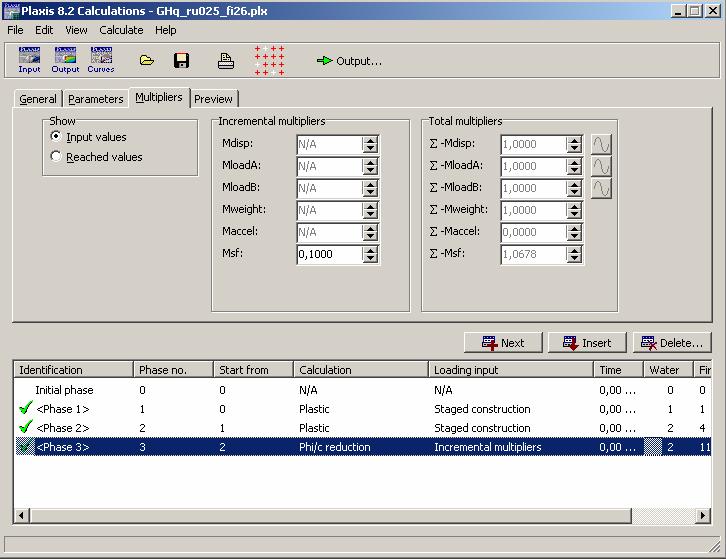Save project with the floppy disk icon

point(181,61)
